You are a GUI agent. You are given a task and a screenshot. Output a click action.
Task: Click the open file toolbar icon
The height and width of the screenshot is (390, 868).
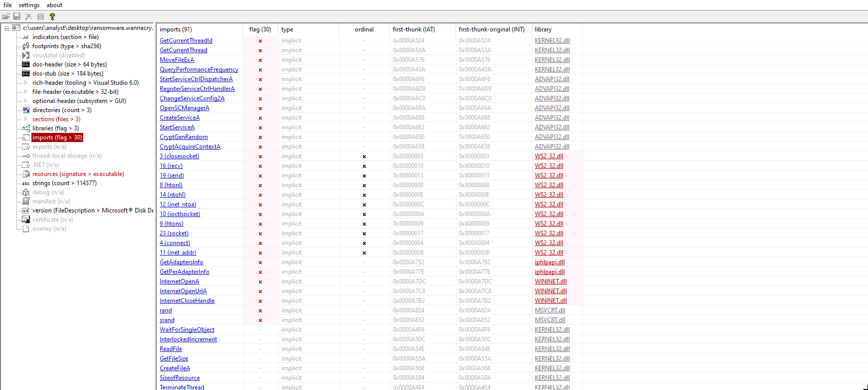(x=6, y=17)
